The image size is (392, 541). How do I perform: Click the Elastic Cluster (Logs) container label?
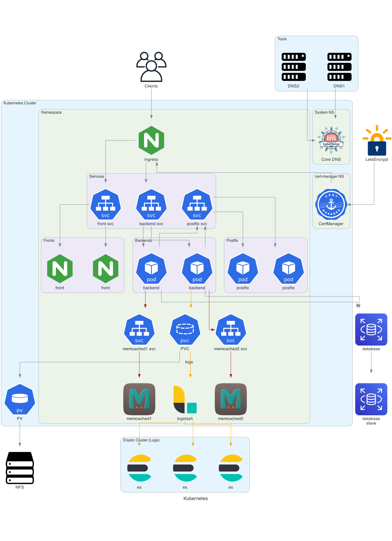click(x=141, y=440)
